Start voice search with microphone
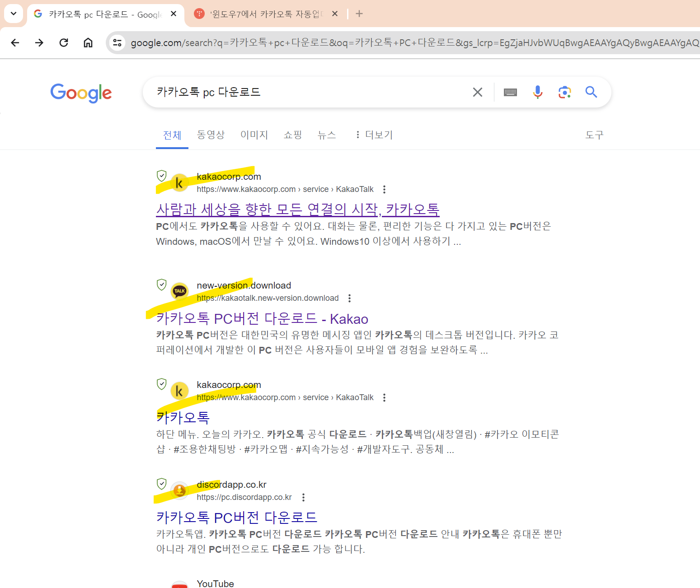The width and height of the screenshot is (700, 588). click(538, 92)
